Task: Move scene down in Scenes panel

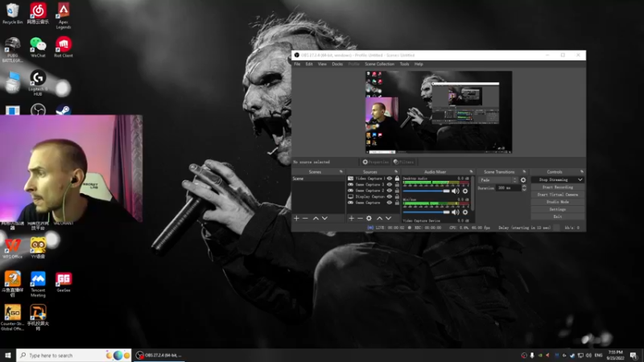Action: pos(324,218)
